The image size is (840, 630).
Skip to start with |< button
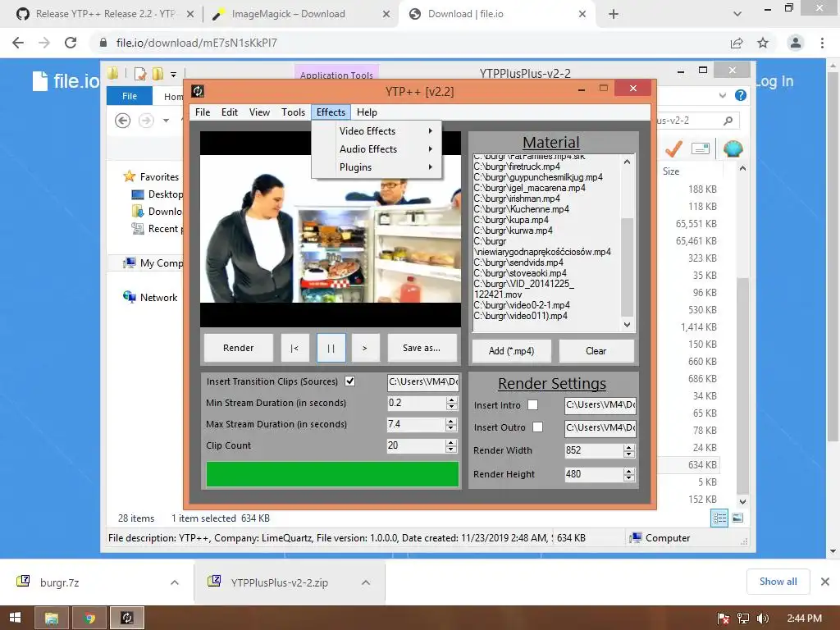pyautogui.click(x=294, y=348)
